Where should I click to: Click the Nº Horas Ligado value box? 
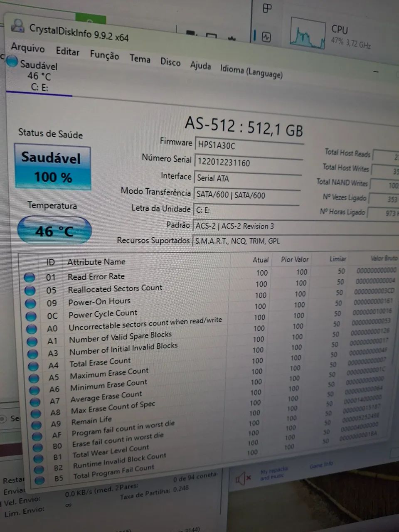coord(383,213)
